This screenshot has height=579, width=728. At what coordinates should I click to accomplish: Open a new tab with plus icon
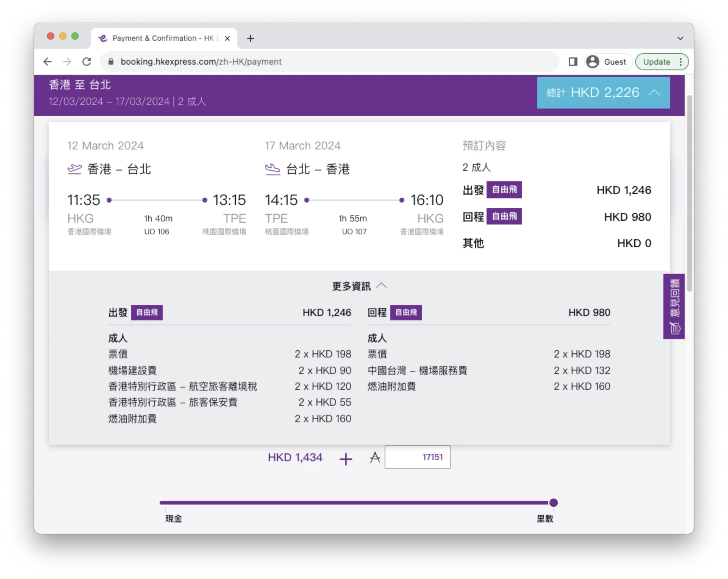click(251, 38)
